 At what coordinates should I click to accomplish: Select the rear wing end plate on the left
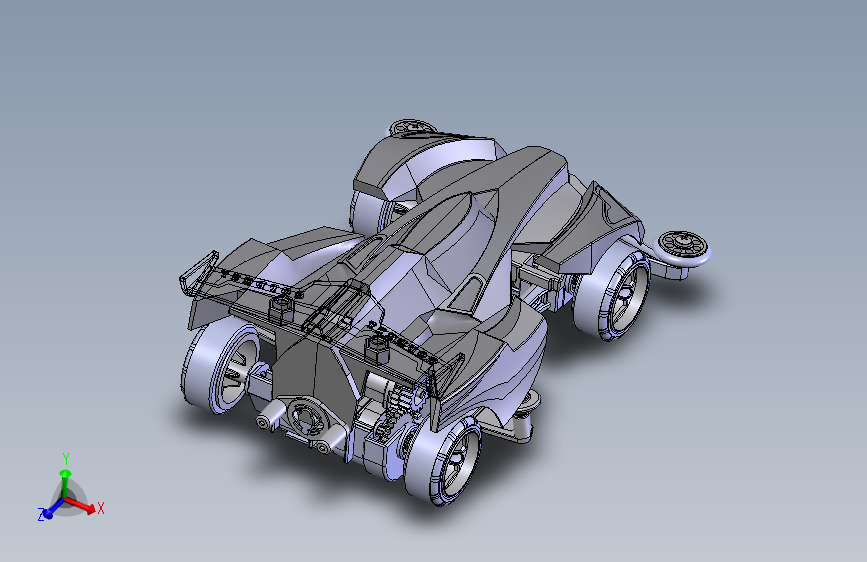coord(199,274)
